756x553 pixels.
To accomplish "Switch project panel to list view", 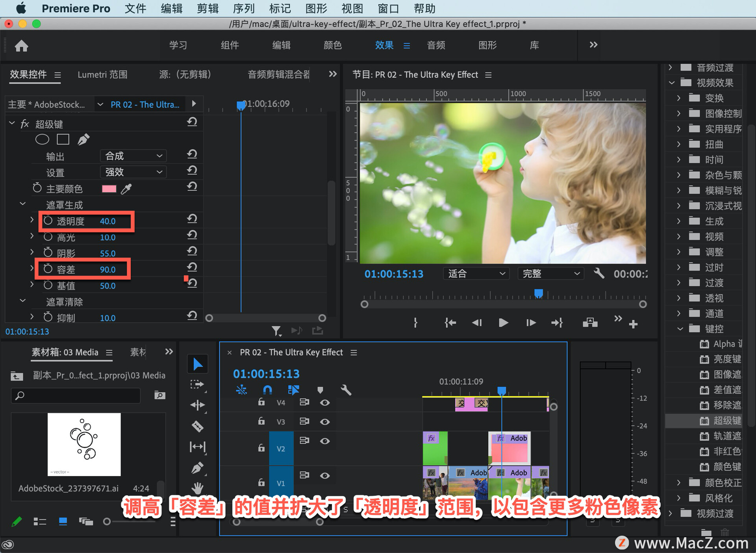I will click(40, 521).
